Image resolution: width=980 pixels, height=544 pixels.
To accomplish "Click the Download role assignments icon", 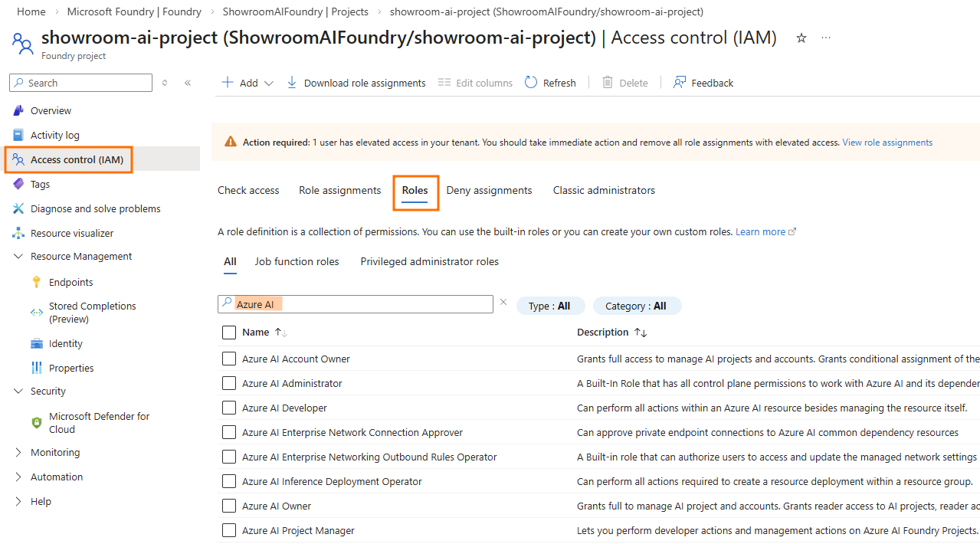I will click(x=292, y=83).
